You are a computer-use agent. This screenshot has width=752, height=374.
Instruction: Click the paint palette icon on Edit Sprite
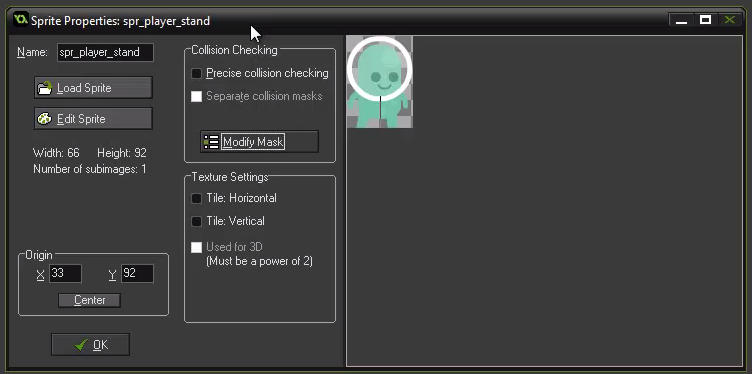45,119
